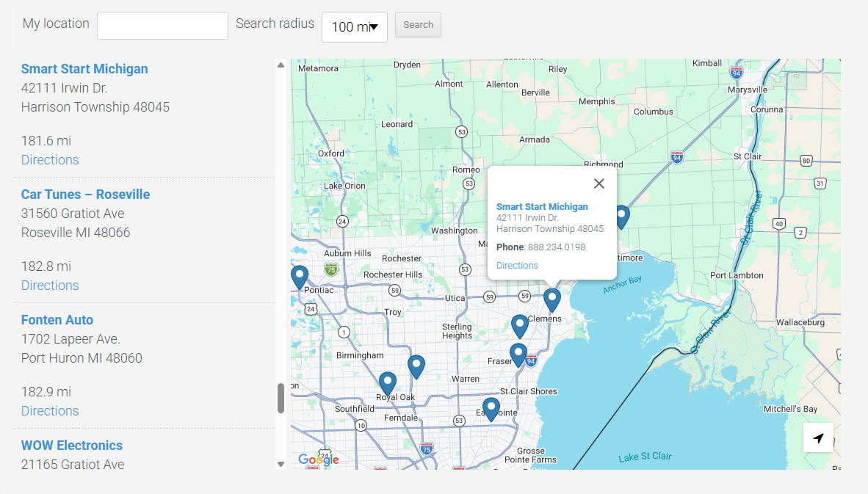Click the map pin east of Birmingham
This screenshot has width=868, height=494.
click(x=416, y=367)
